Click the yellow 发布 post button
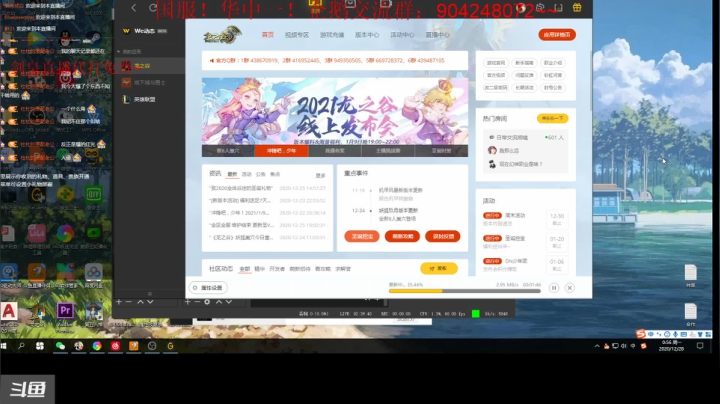 point(439,268)
